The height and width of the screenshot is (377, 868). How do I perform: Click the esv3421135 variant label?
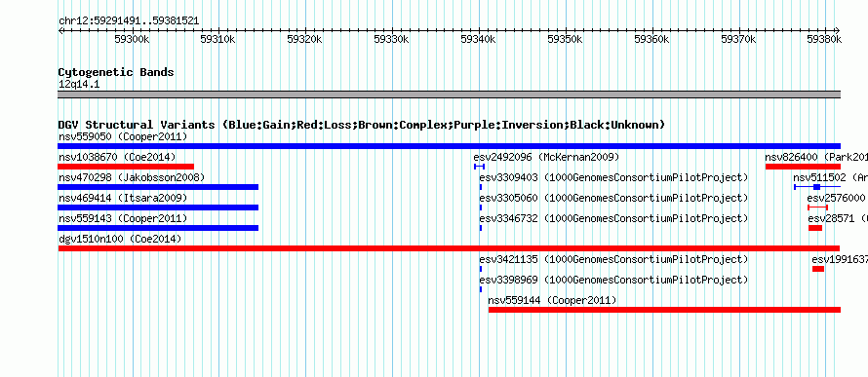(x=613, y=259)
